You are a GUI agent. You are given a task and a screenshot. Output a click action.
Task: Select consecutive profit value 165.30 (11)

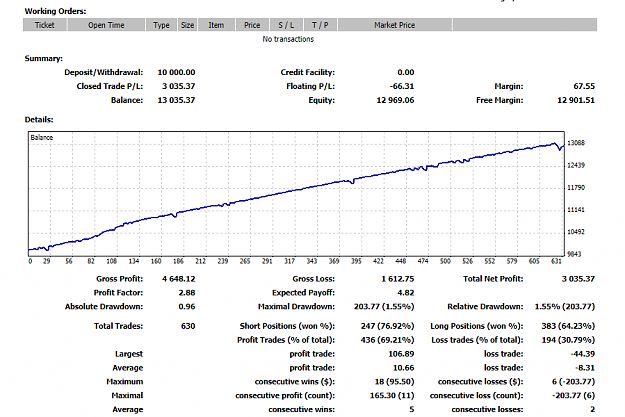[392, 396]
